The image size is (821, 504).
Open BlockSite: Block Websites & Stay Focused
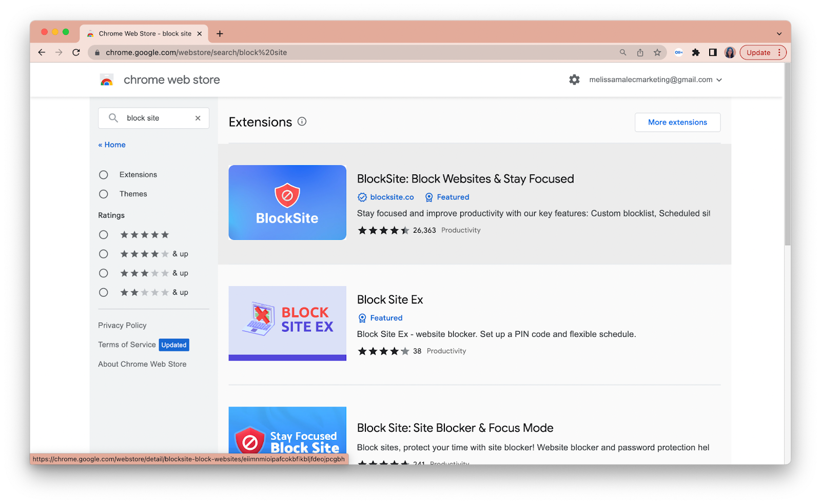click(x=465, y=179)
